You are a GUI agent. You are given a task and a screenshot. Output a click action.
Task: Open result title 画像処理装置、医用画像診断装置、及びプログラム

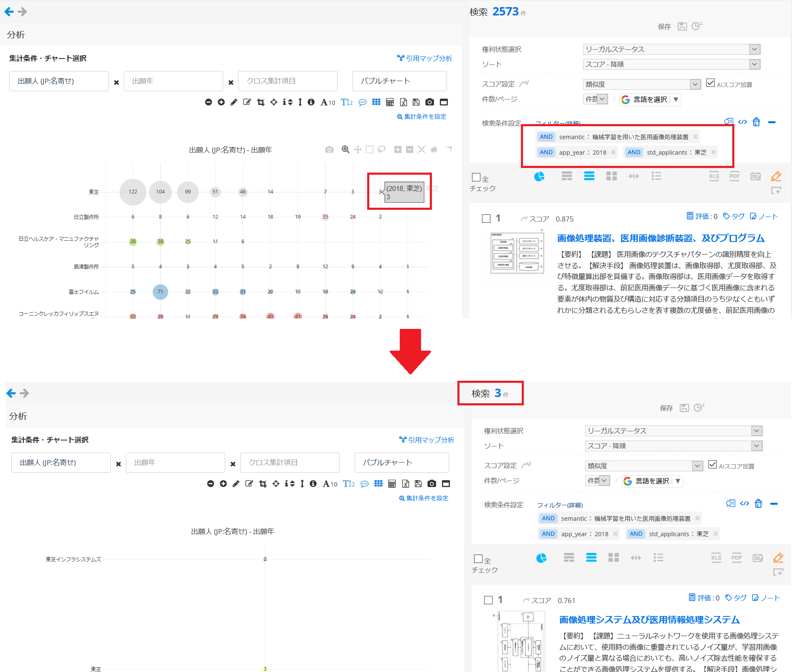[x=661, y=238]
